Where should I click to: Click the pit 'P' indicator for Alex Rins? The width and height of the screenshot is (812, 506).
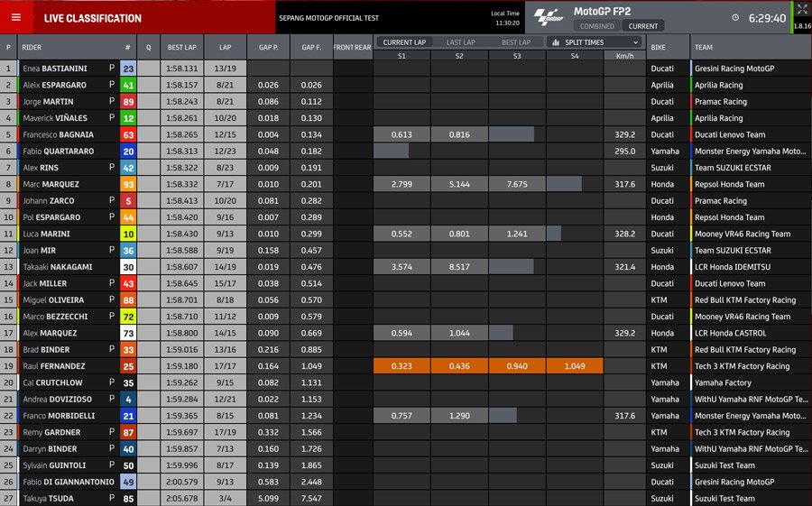click(112, 168)
